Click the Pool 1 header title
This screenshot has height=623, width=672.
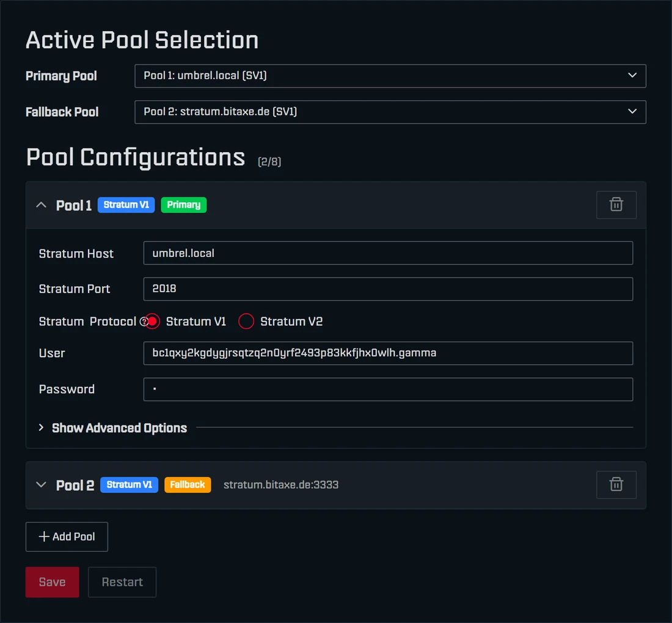tap(74, 205)
